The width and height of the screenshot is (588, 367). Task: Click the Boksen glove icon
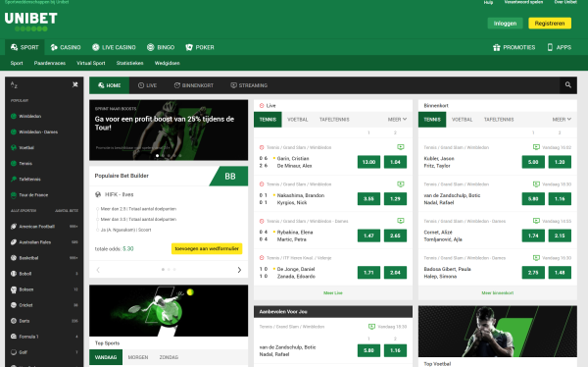pos(14,289)
